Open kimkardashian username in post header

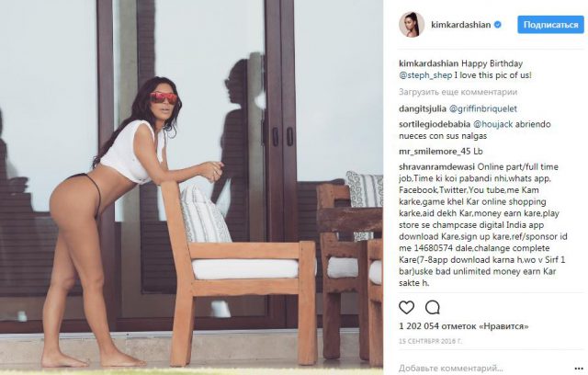[x=461, y=25]
